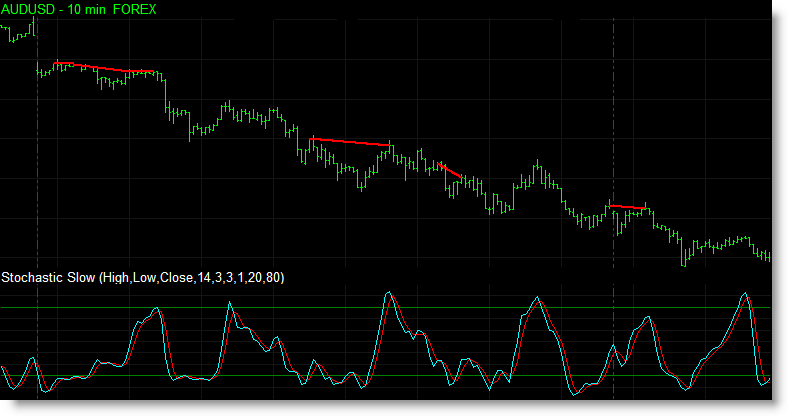Click the AUDUSD - 10 min FOREX chart title
This screenshot has width=788, height=416.
point(79,10)
